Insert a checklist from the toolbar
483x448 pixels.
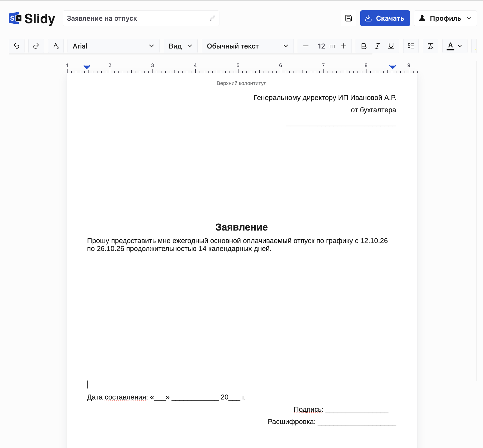pos(411,46)
